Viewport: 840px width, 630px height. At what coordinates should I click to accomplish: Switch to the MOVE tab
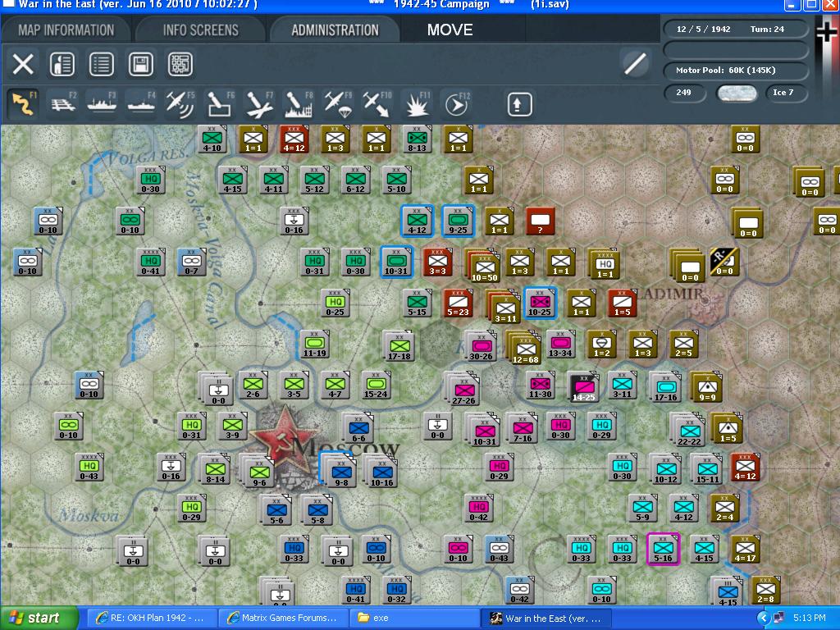450,30
